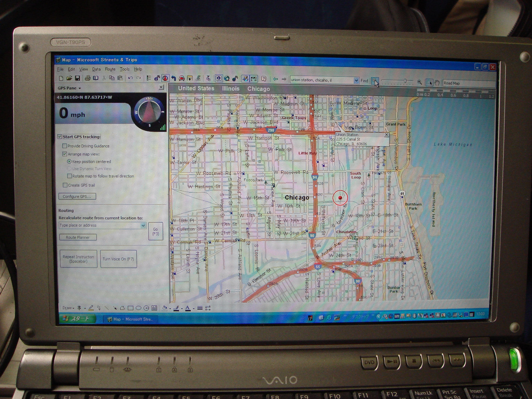
Task: Click the Copy toolbar icon
Action: pos(112,78)
